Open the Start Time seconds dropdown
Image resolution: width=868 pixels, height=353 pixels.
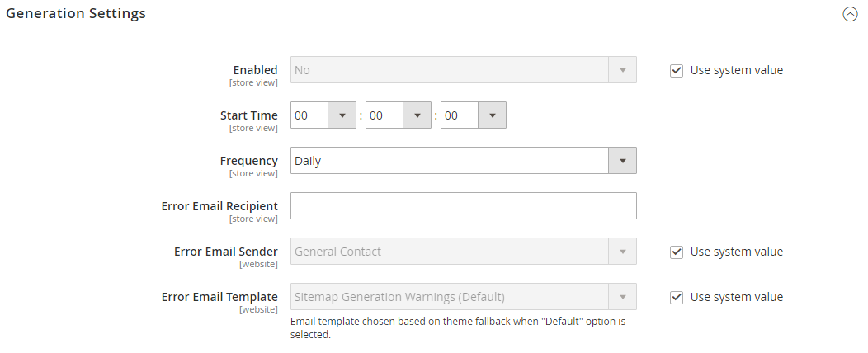point(473,115)
